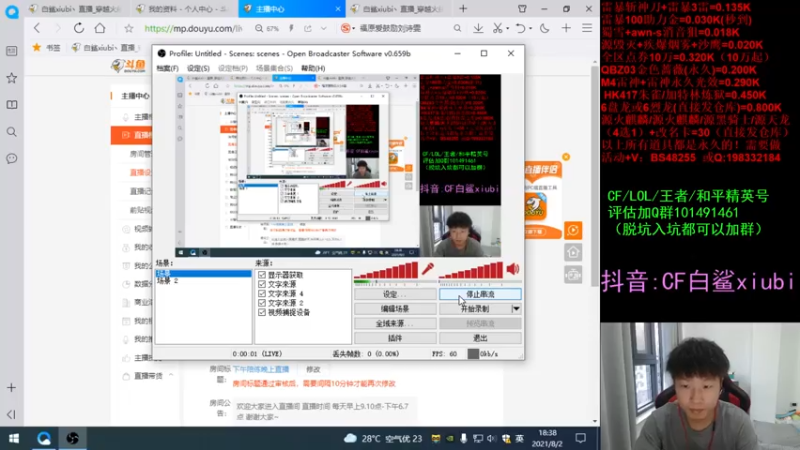
Task: Open 白鲨xiubi bookmark in bookmarks bar
Action: click(x=105, y=47)
